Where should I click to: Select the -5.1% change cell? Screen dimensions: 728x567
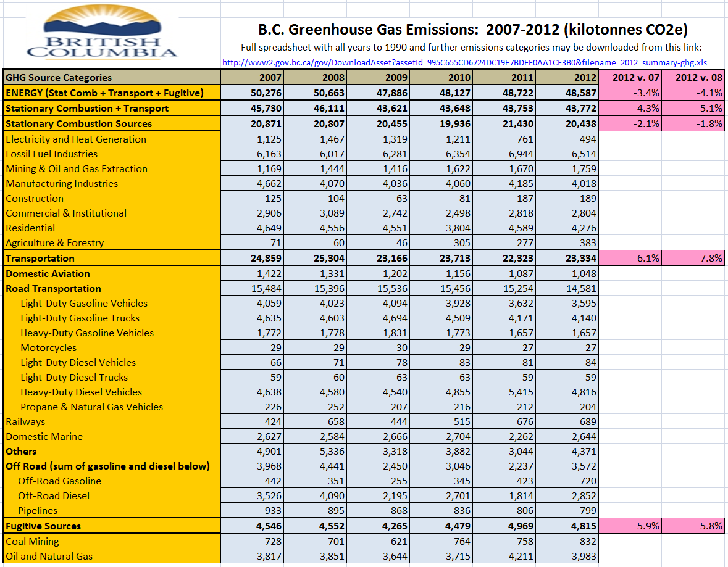(693, 108)
